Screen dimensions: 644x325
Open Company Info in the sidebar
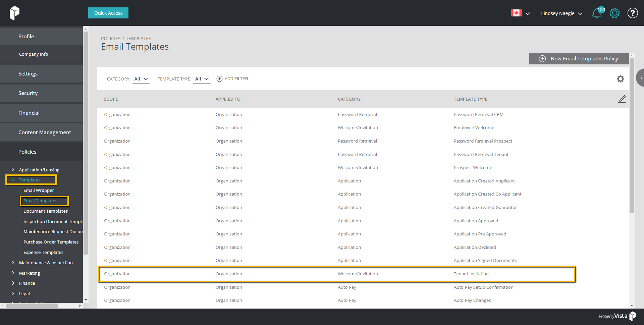(34, 54)
